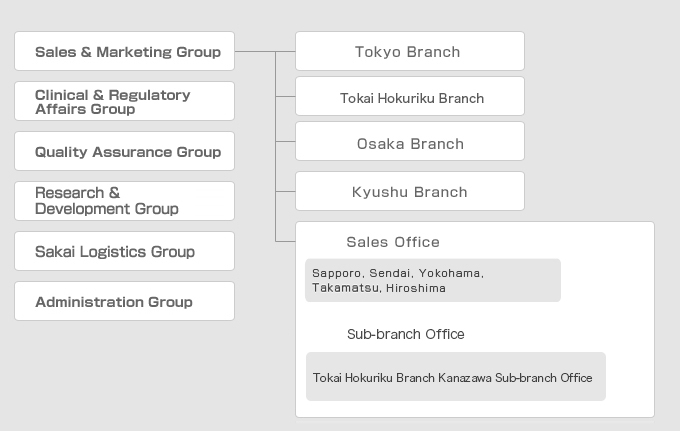Select Takamatsu in the sales office list
This screenshot has height=431, width=680.
[345, 288]
